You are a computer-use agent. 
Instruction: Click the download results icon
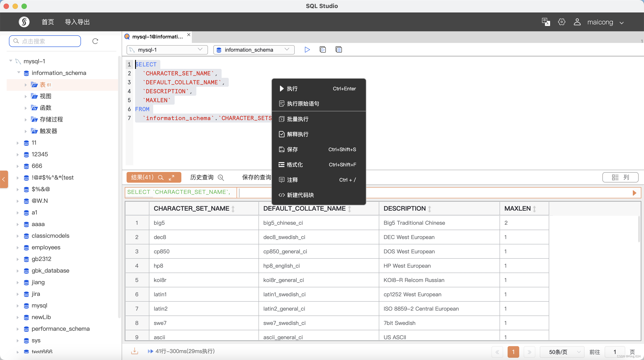[134, 351]
